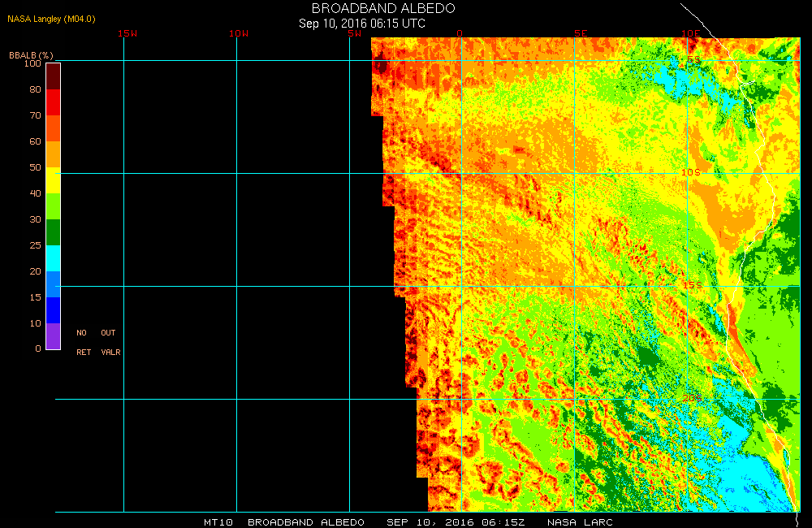The height and width of the screenshot is (528, 812).
Task: Select the bright red 70-80% legend swatch
Action: pos(54,102)
